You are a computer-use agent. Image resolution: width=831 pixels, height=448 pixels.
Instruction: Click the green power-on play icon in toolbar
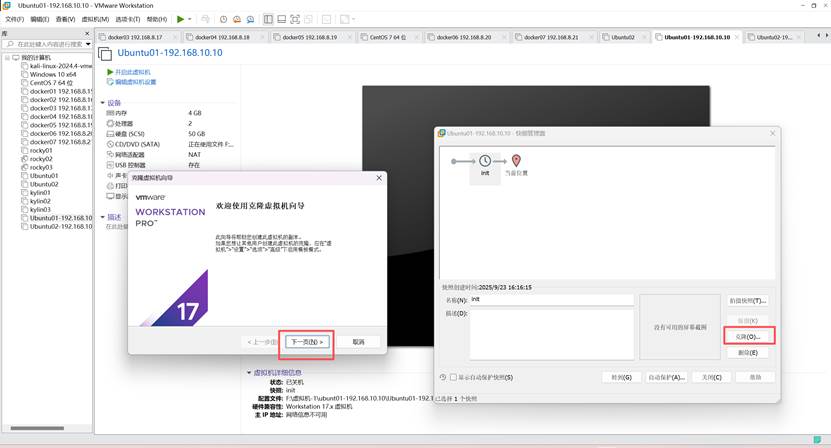(x=181, y=19)
